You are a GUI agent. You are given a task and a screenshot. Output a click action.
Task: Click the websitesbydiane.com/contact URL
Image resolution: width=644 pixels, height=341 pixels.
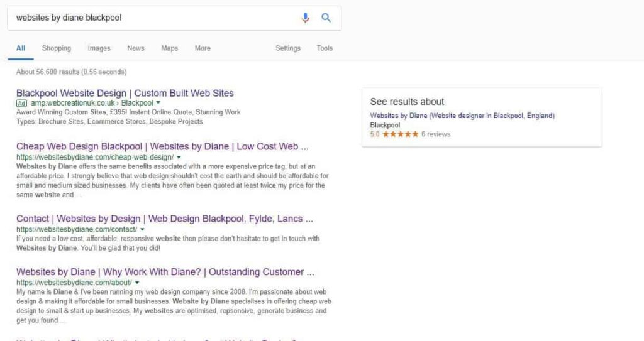77,229
